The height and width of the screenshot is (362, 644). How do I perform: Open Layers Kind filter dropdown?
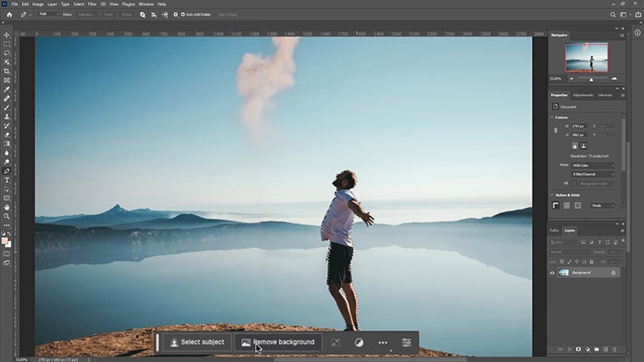(x=564, y=243)
